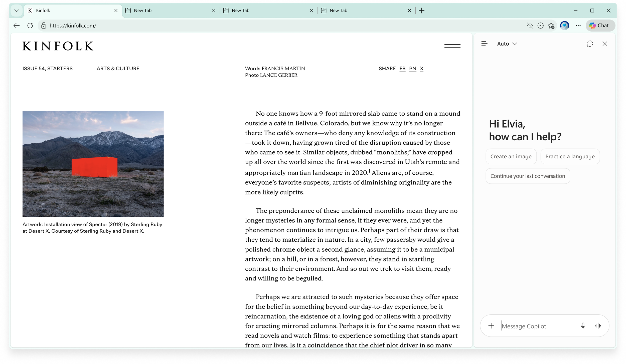This screenshot has height=364, width=626.
Task: Open Copilot conversation history menu icon
Action: (x=484, y=44)
